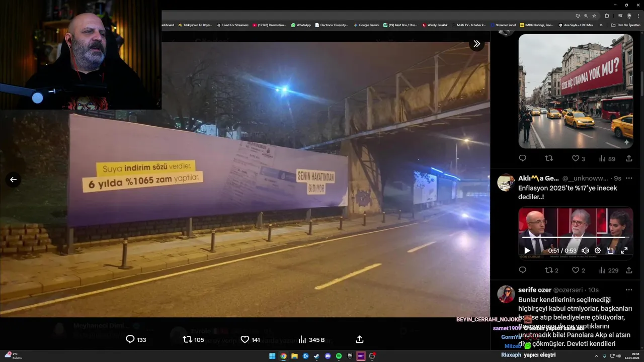Open Epic Games Launcher from the taskbar

pos(350,356)
